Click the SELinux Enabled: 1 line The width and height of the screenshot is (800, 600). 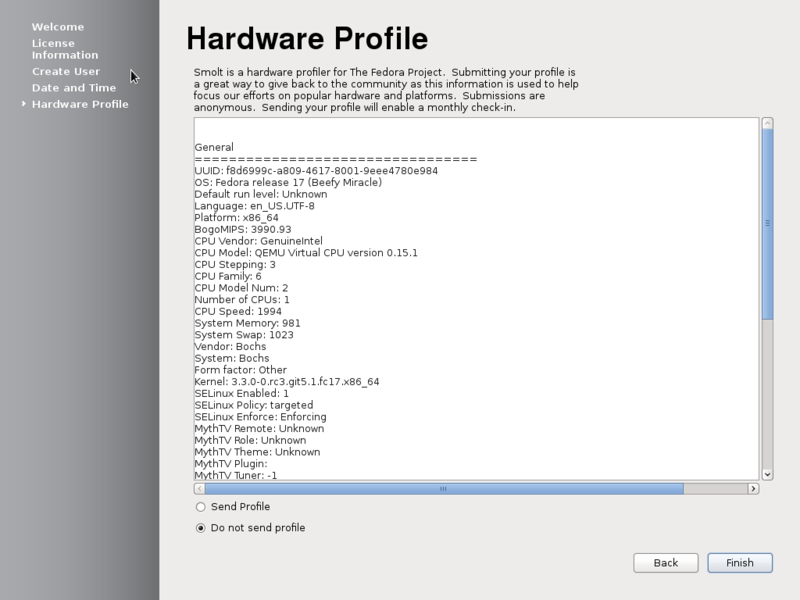point(241,394)
